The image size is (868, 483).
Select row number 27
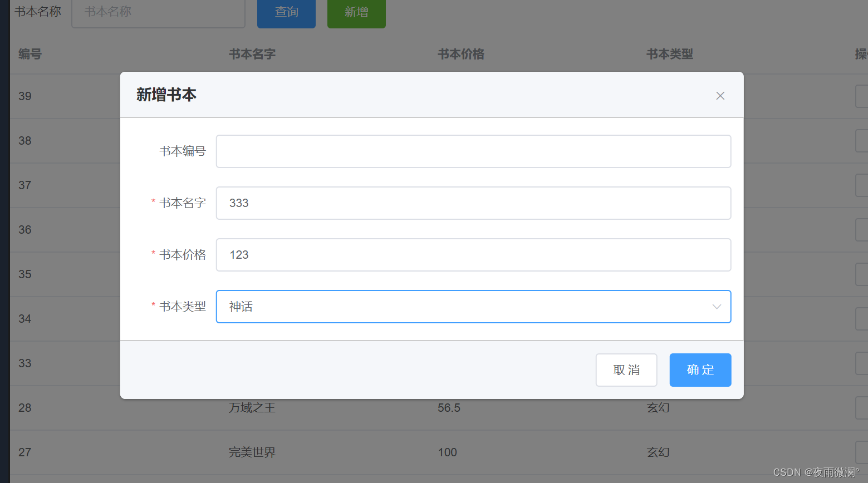point(25,452)
